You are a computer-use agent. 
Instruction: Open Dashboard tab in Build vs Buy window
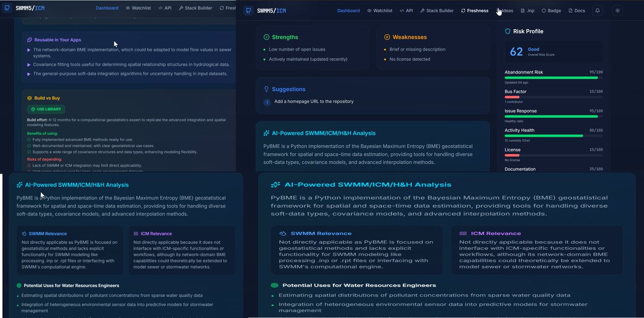coord(107,8)
